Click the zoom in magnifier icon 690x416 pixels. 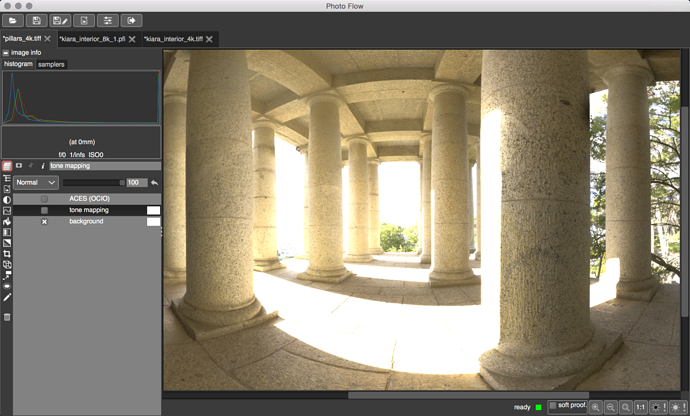pos(596,407)
